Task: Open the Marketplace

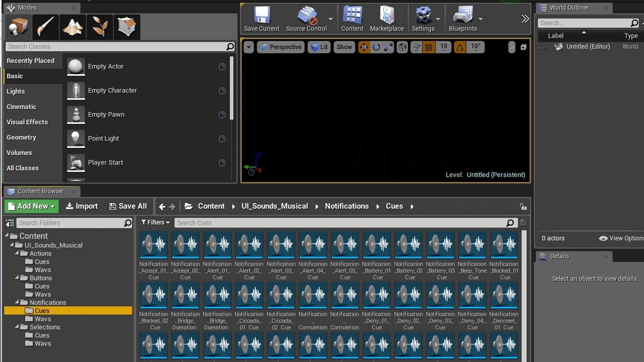Action: 386,18
